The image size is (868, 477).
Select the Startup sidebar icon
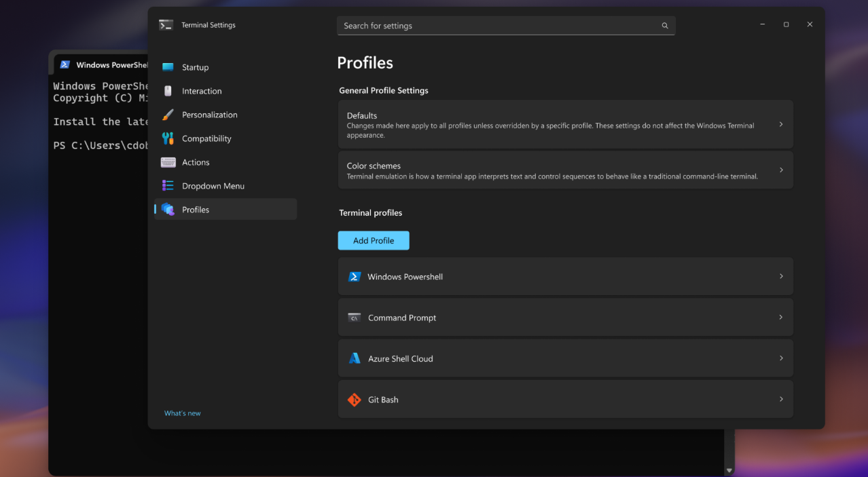(x=167, y=67)
